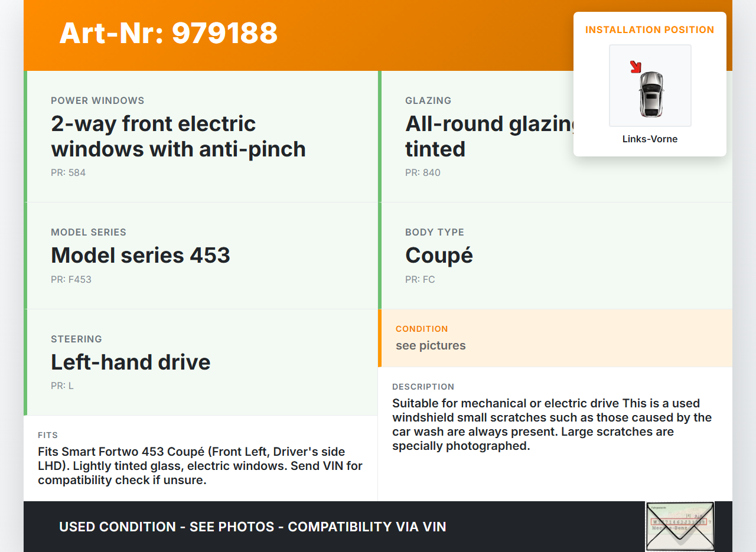Image resolution: width=756 pixels, height=552 pixels.
Task: Click the PR: L code
Action: pos(62,386)
